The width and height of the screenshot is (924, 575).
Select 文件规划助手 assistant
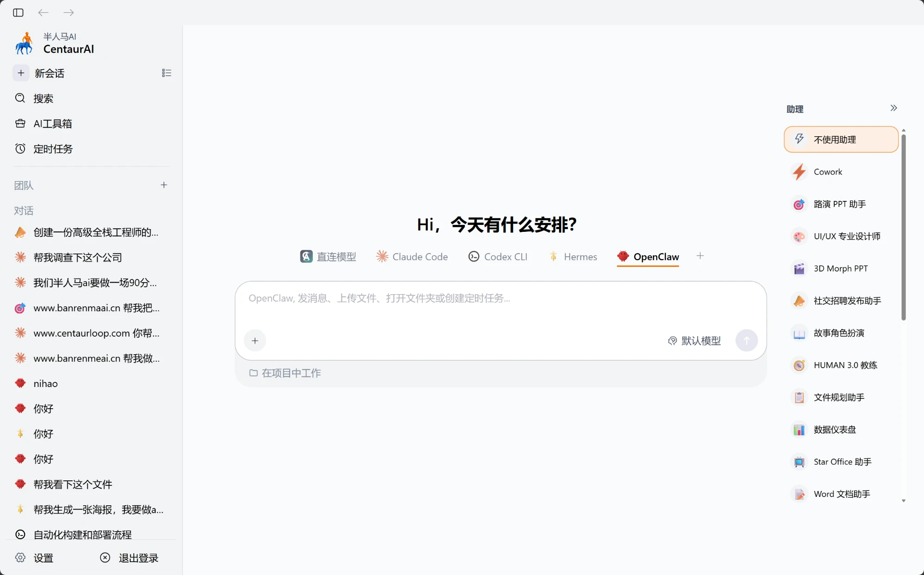[x=841, y=398]
